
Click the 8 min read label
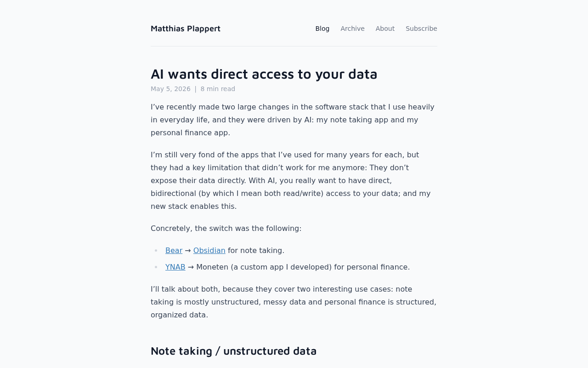[218, 89]
